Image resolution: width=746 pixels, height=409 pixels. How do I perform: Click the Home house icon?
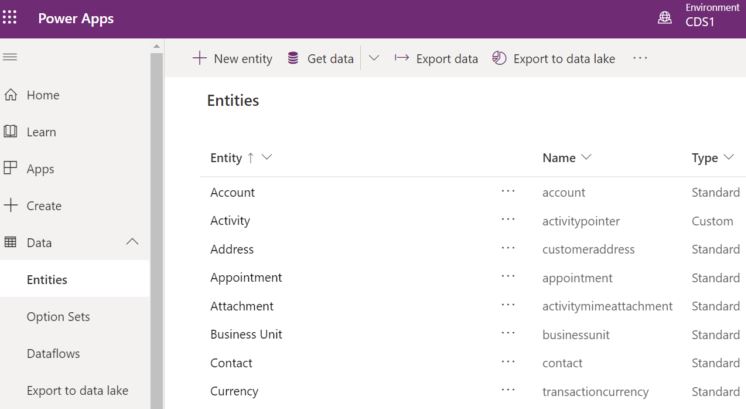pyautogui.click(x=10, y=95)
